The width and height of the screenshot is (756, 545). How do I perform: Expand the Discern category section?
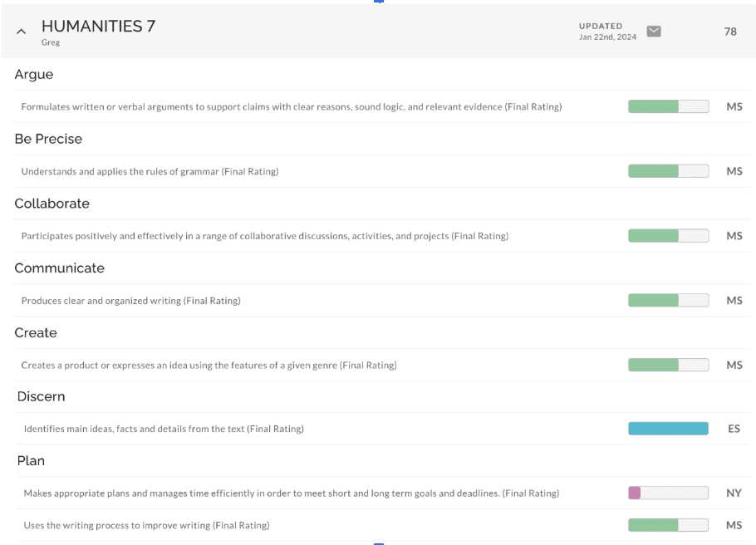(41, 396)
